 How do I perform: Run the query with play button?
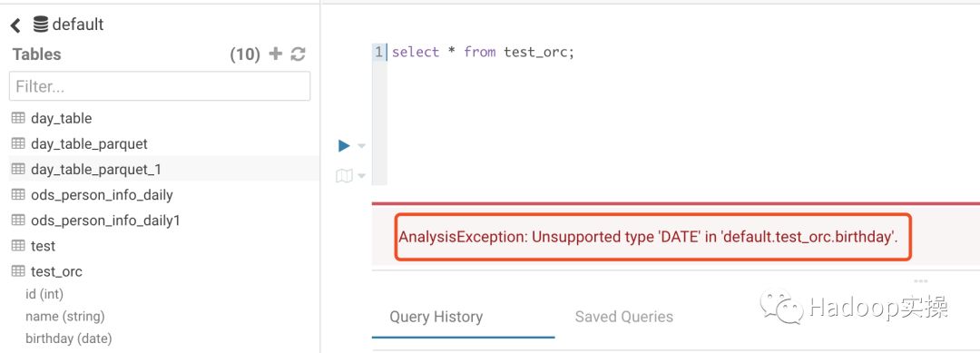344,145
